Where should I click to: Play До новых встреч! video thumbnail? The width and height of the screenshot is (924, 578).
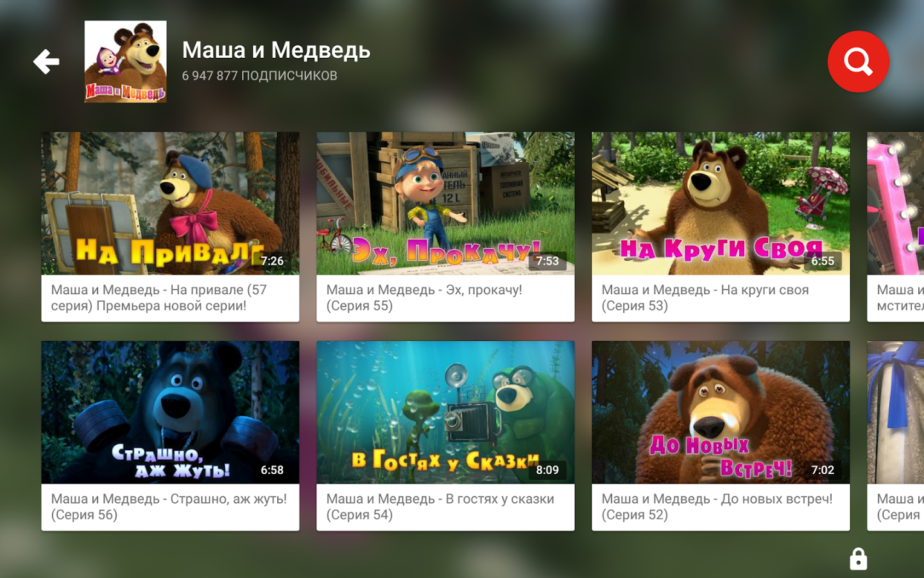click(721, 412)
